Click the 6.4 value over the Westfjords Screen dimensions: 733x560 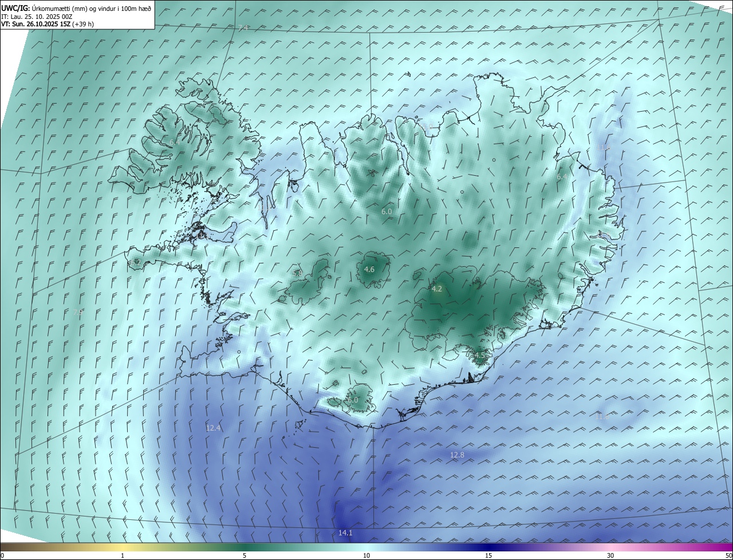point(175,142)
